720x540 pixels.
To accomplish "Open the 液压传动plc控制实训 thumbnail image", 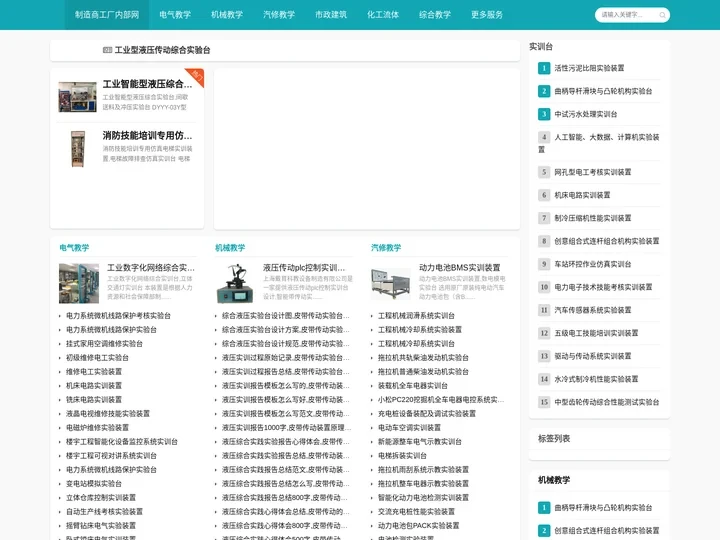I will 235,283.
